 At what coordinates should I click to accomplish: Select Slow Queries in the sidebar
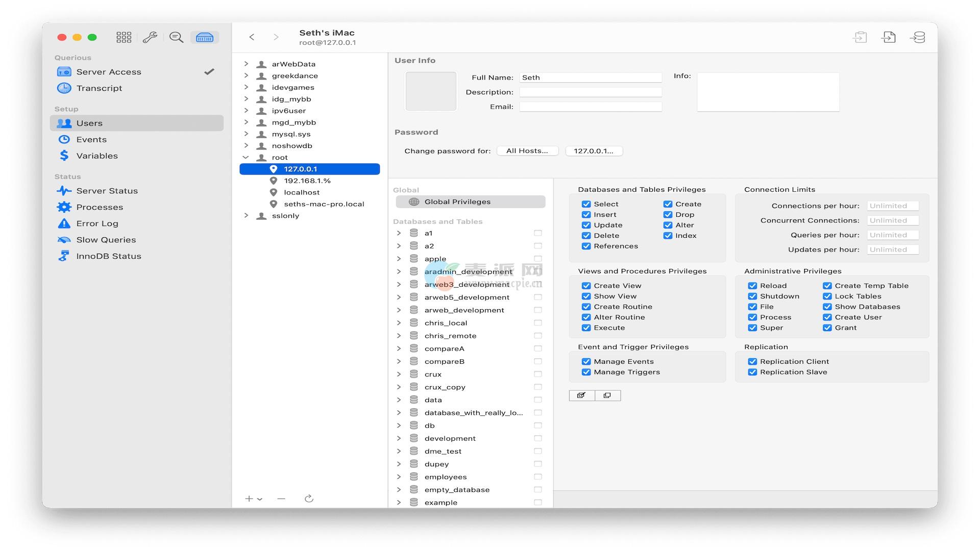tap(106, 240)
